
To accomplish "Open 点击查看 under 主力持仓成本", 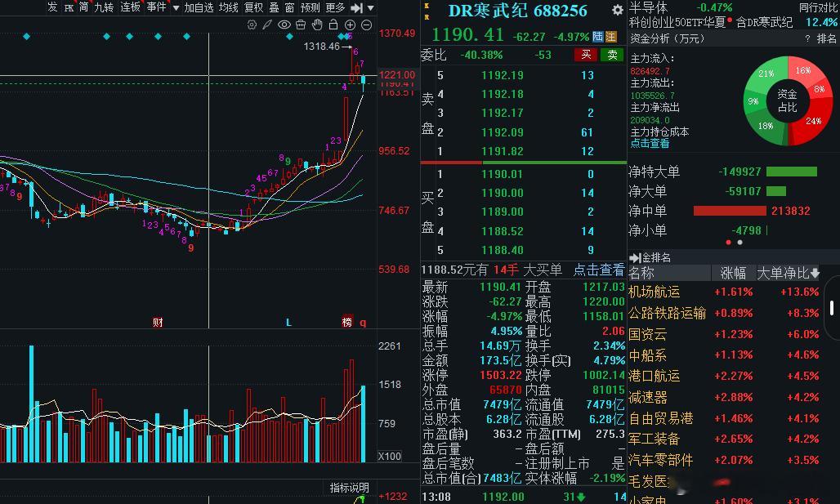I will [650, 143].
